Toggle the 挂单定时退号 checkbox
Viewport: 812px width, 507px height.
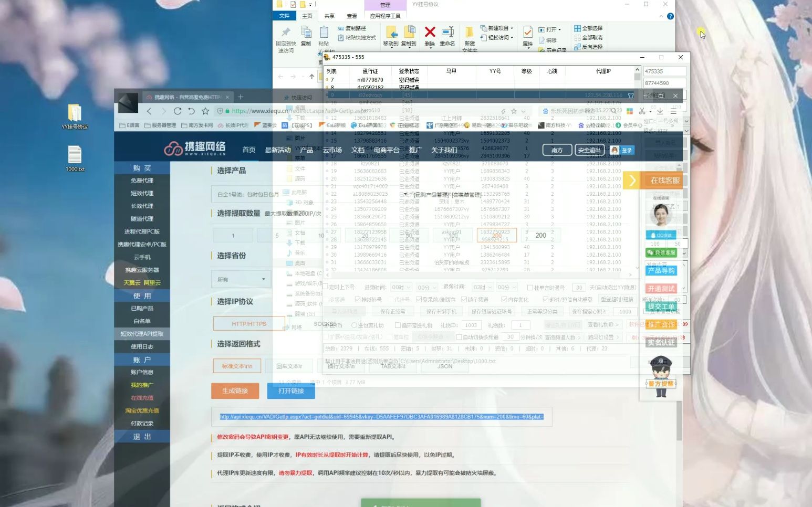point(529,288)
